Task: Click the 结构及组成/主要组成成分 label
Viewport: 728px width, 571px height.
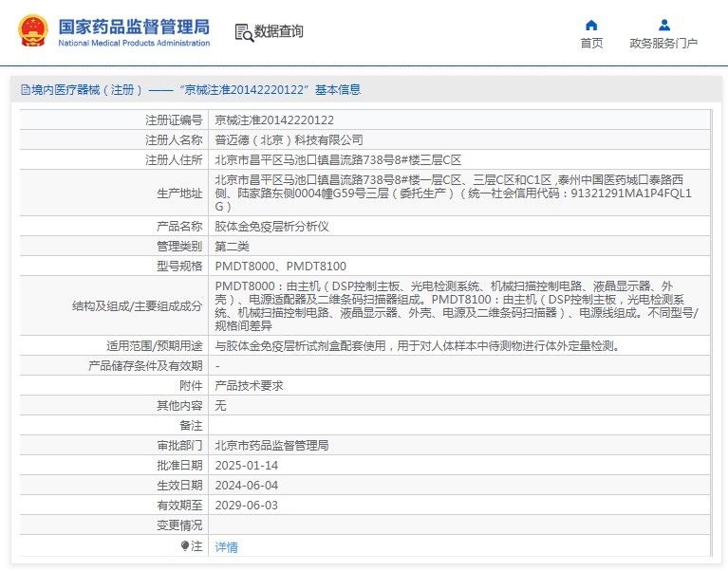Action: tap(138, 306)
